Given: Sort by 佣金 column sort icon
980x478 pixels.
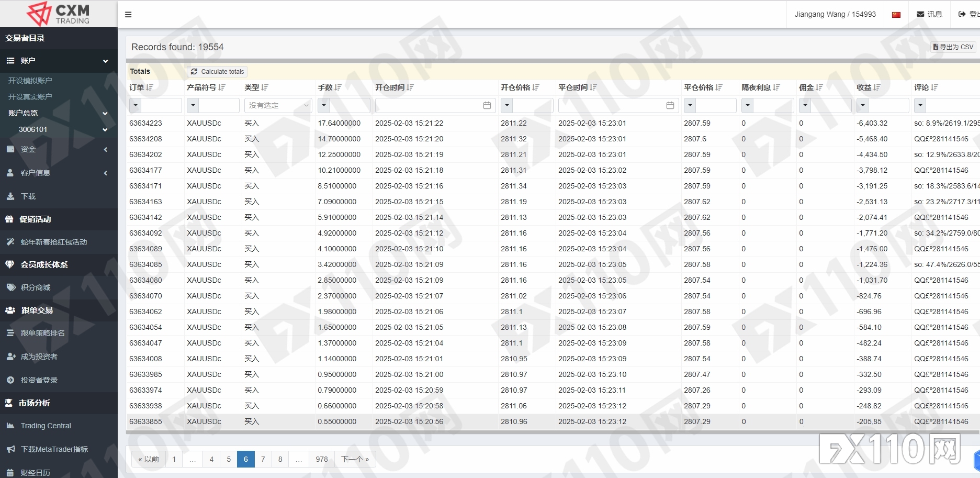Looking at the screenshot, I should [x=819, y=87].
